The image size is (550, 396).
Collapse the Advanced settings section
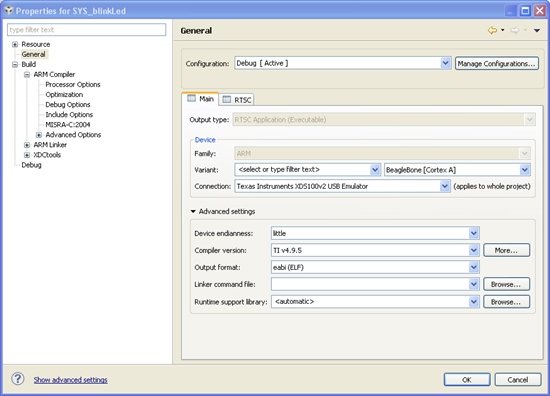click(x=193, y=212)
